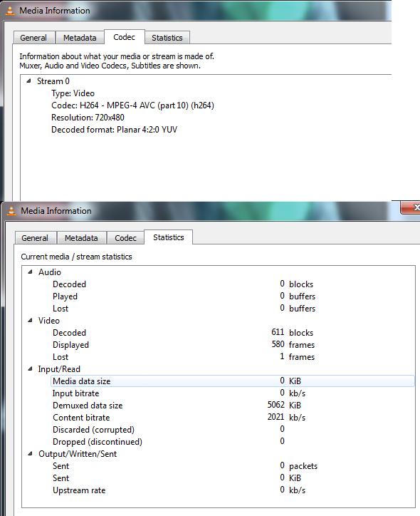The width and height of the screenshot is (420, 516).
Task: Switch to Statistics tab in upper window
Action: coord(167,38)
